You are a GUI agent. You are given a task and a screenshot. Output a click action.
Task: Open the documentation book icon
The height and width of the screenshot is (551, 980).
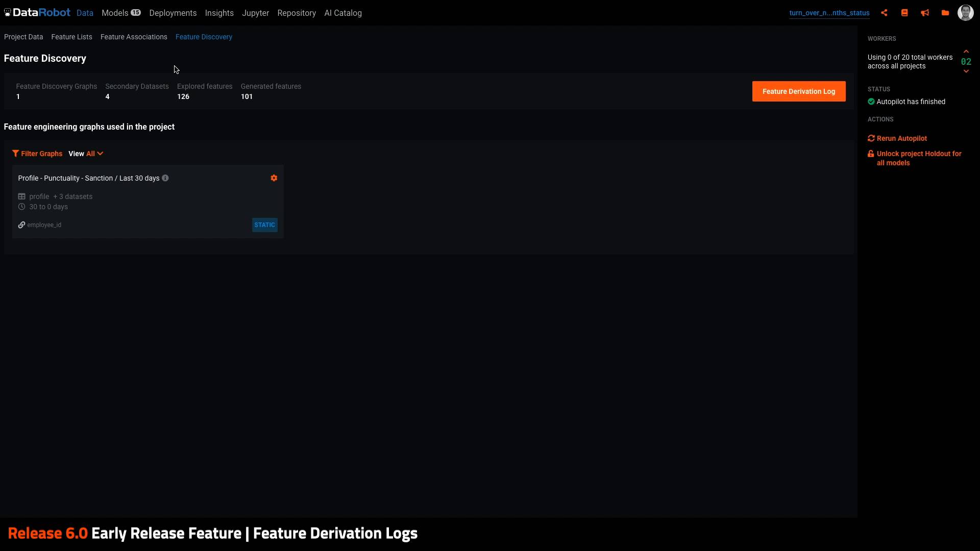click(x=904, y=13)
